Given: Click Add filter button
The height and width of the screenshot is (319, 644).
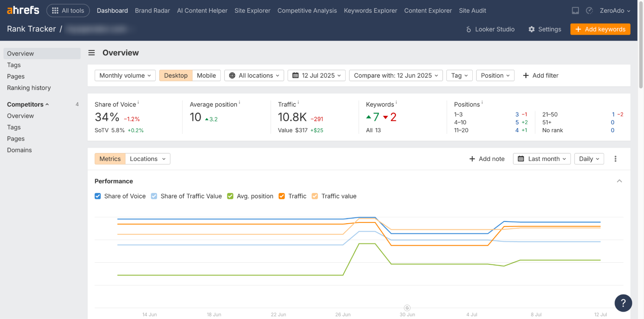Looking at the screenshot, I should coord(541,75).
